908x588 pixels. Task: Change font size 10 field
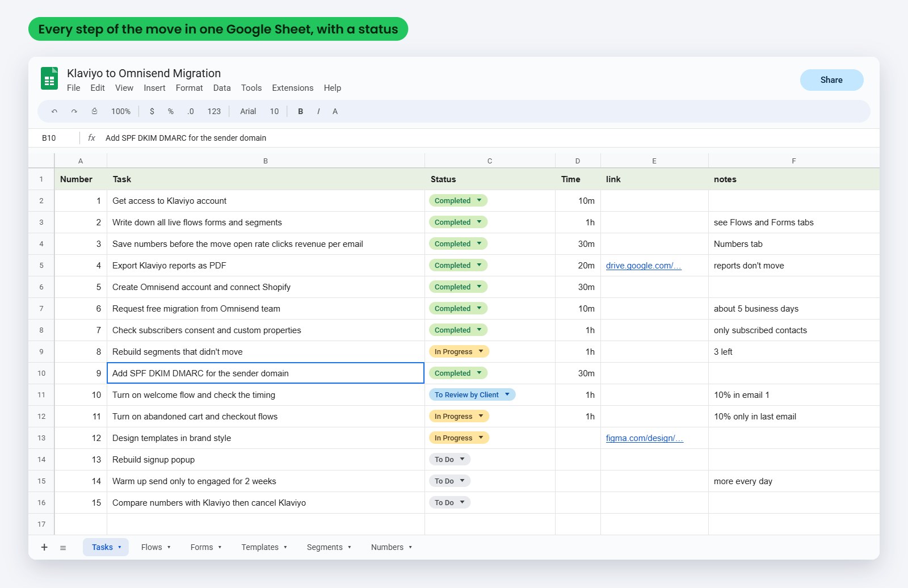coord(274,111)
